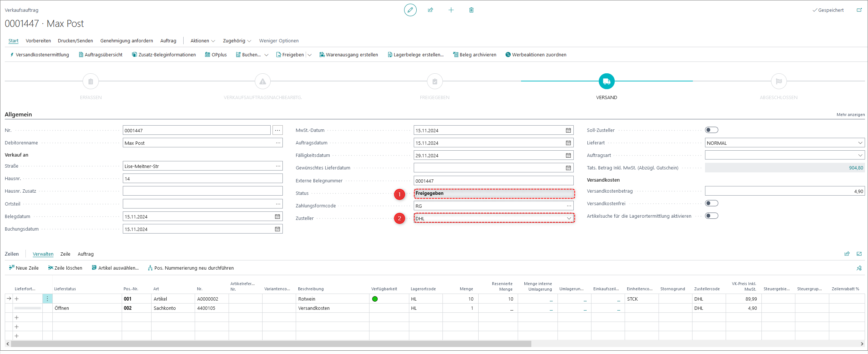
Task: Click Mehr anzeigen link
Action: tap(850, 115)
